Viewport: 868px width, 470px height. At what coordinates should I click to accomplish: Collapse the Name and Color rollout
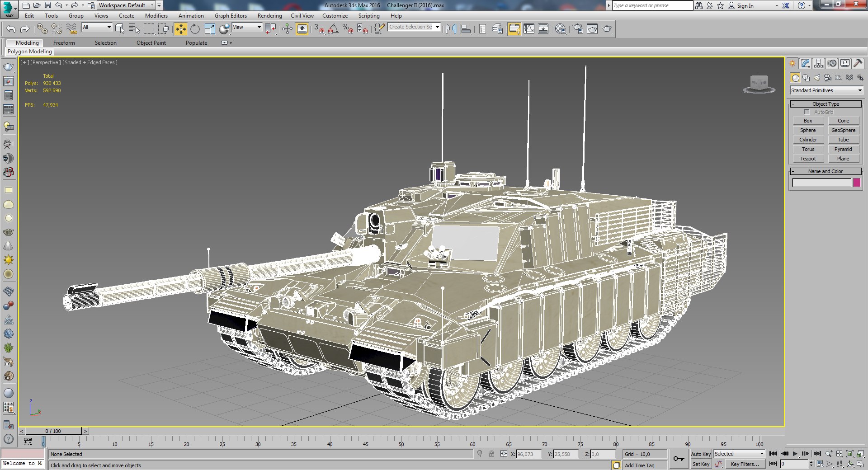coord(826,171)
